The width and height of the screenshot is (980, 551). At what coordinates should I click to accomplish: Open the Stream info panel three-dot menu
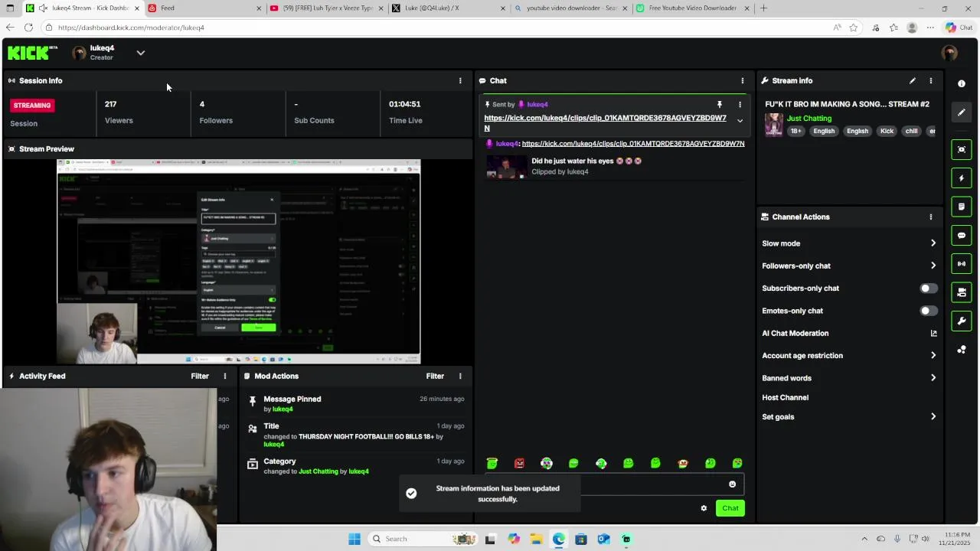pyautogui.click(x=931, y=80)
